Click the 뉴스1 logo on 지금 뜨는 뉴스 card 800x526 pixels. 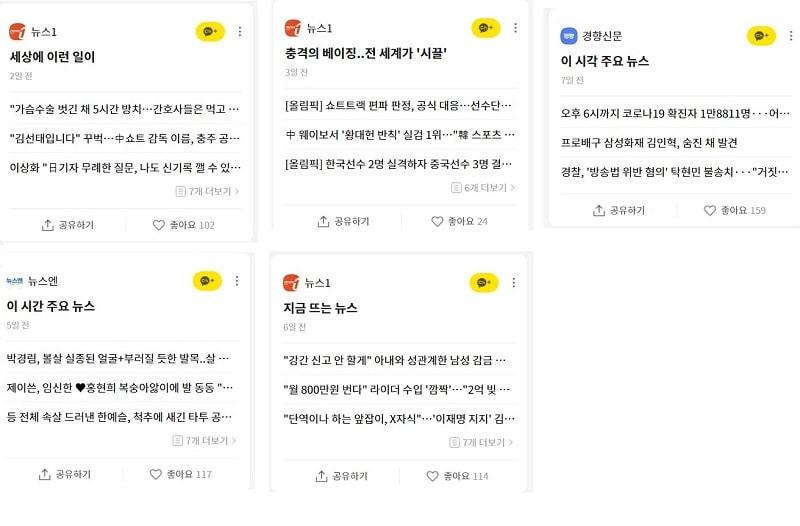pos(292,282)
